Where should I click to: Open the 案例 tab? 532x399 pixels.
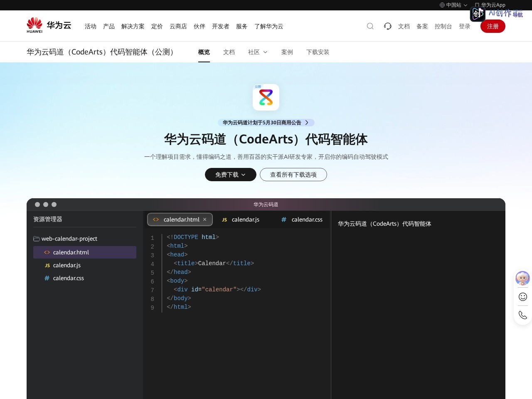coord(287,52)
